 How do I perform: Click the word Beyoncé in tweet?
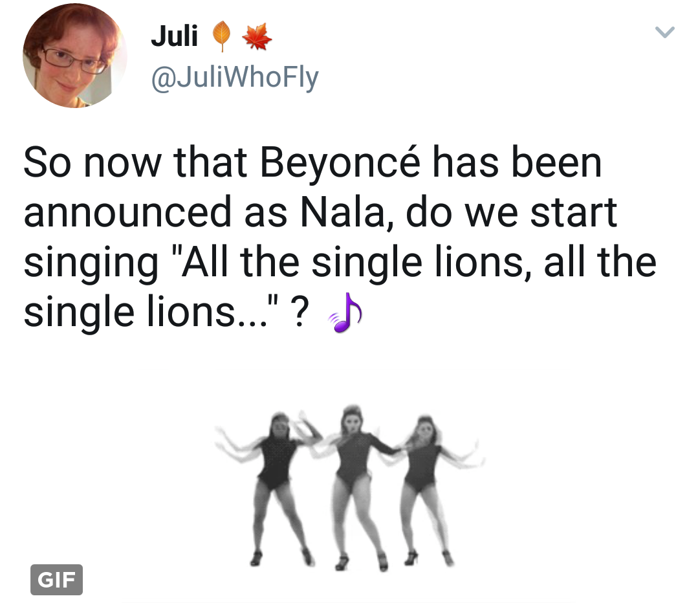click(340, 162)
